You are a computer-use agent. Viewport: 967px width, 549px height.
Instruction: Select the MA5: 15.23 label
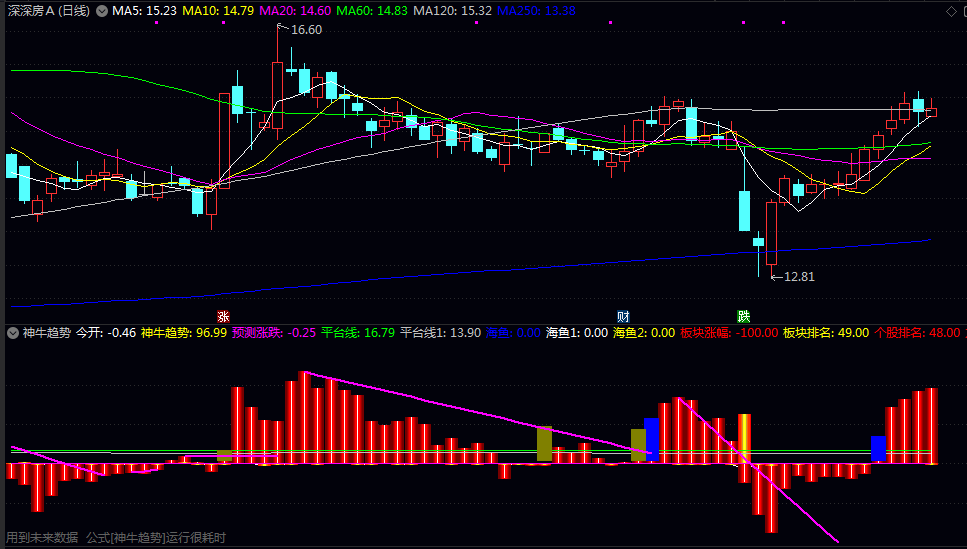[144, 11]
